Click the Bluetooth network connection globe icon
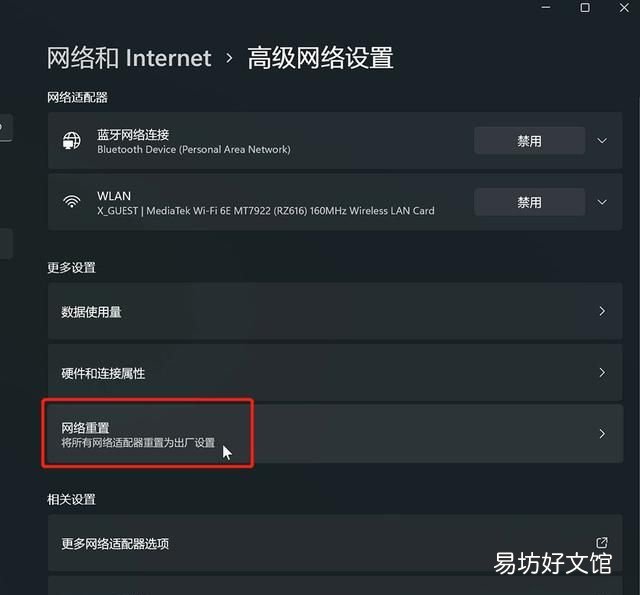The image size is (640, 595). pos(72,141)
